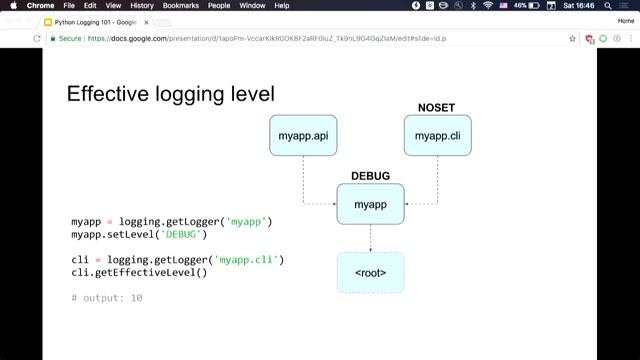The image size is (640, 360).
Task: Open the Notification Center list icon
Action: 624,5
